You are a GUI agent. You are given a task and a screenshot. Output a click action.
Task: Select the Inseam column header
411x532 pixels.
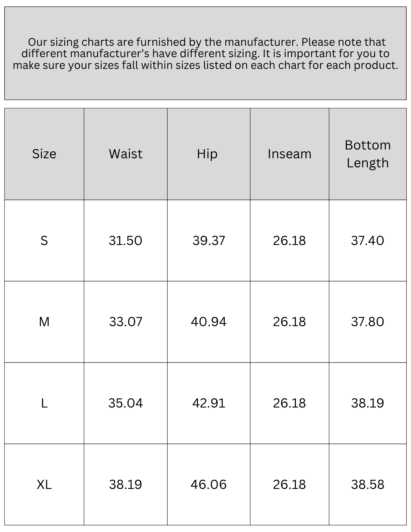click(289, 154)
